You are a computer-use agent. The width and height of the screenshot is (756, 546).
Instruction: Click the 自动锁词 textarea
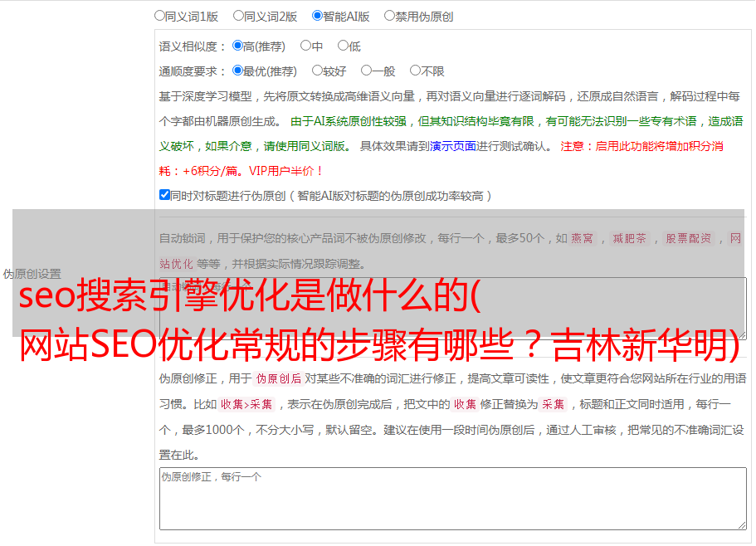click(453, 309)
